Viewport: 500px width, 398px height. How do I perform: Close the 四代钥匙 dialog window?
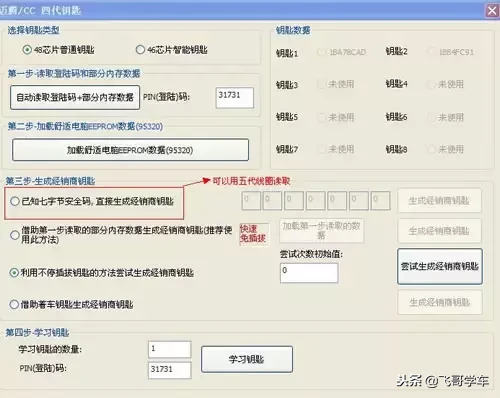492,11
